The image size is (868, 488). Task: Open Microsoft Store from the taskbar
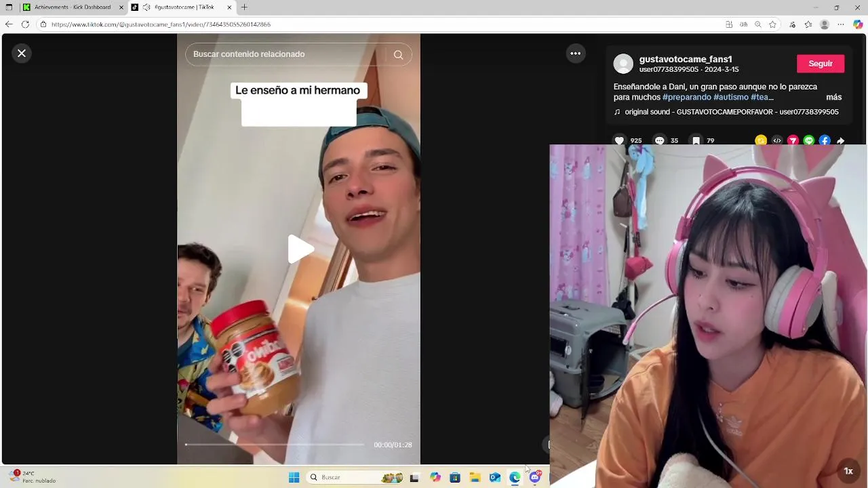[x=455, y=478]
